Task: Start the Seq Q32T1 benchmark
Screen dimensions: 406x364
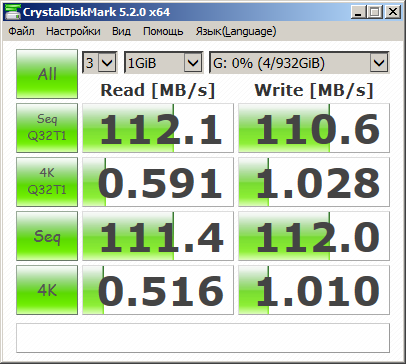Action: click(x=47, y=128)
